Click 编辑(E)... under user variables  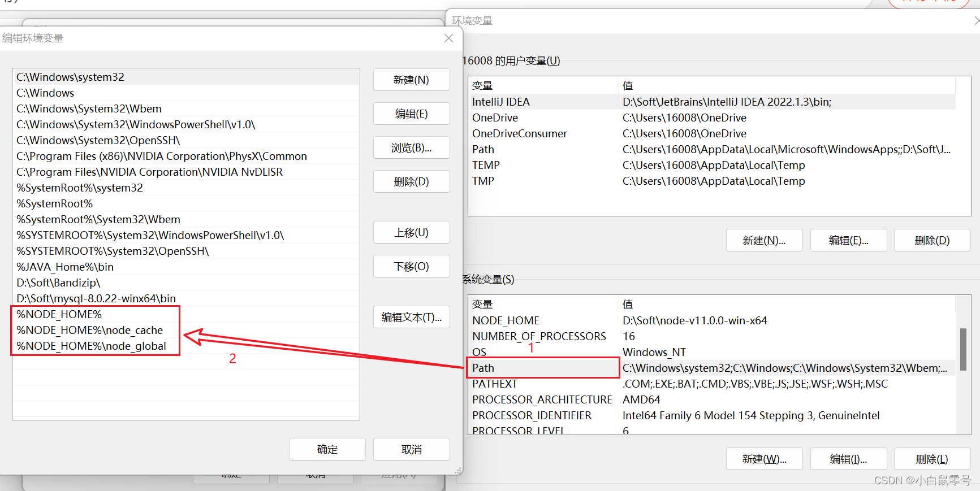pyautogui.click(x=848, y=240)
